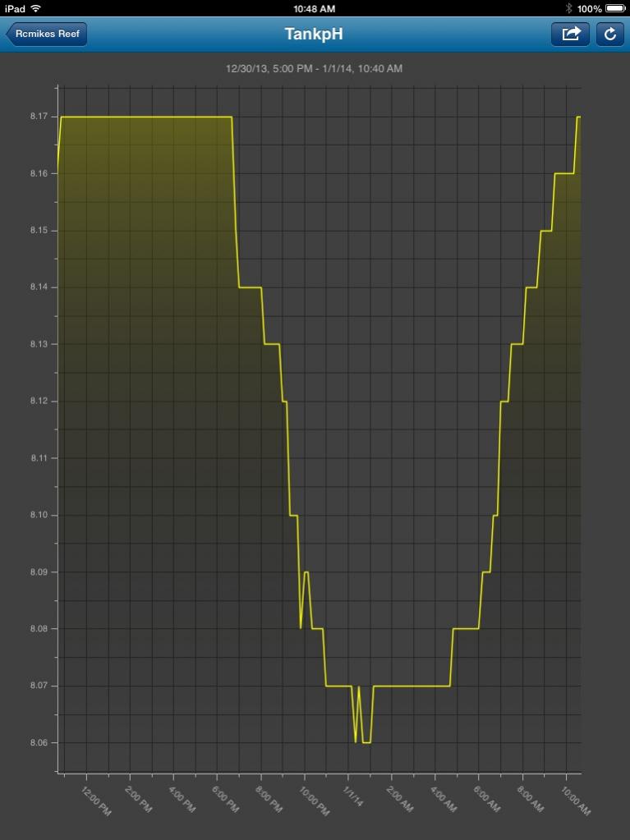Tap the 8.10 y-axis label
Image resolution: width=630 pixels, height=840 pixels.
pos(39,515)
